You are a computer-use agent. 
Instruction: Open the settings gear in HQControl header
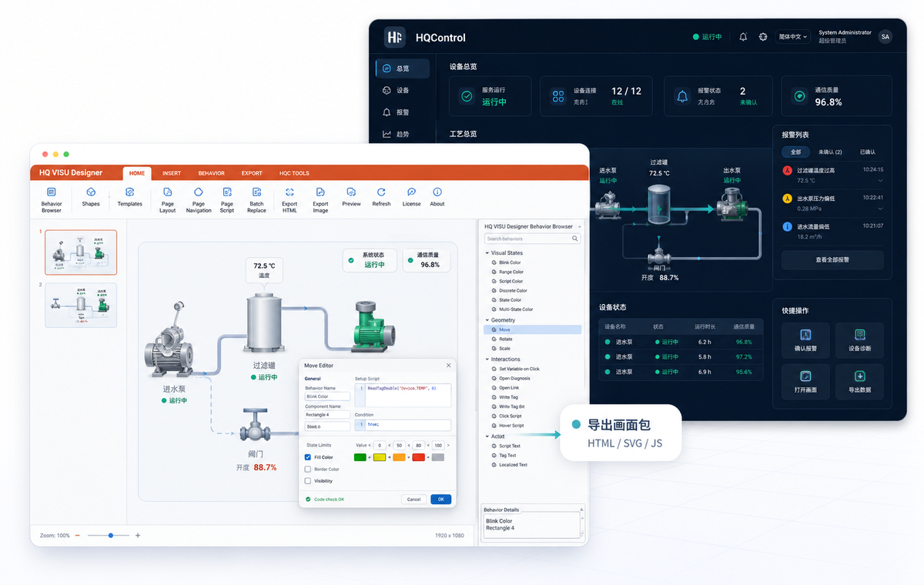(763, 37)
